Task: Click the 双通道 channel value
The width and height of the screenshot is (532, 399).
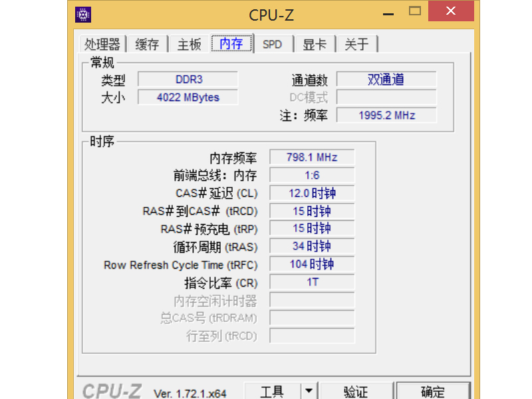Action: (386, 79)
